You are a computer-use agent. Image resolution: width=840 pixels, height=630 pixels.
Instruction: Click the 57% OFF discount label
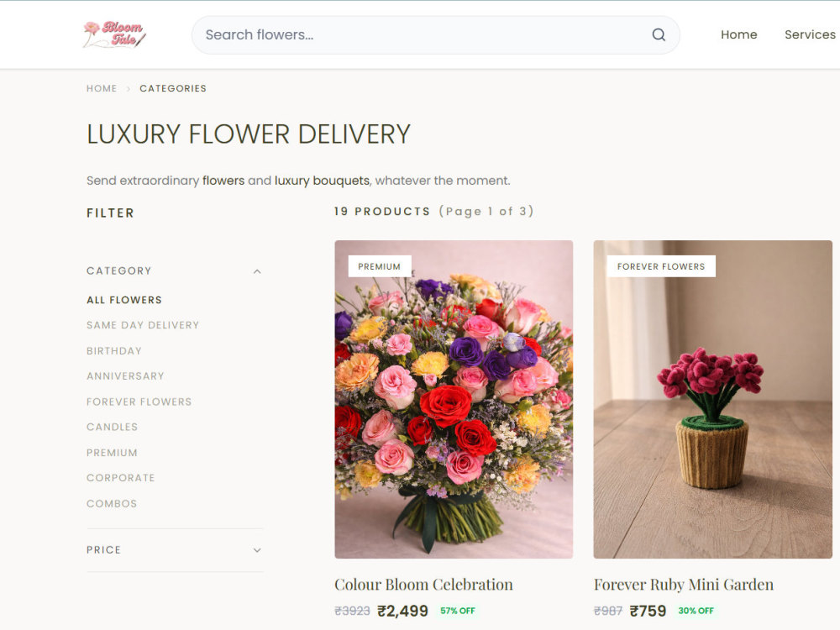point(458,611)
